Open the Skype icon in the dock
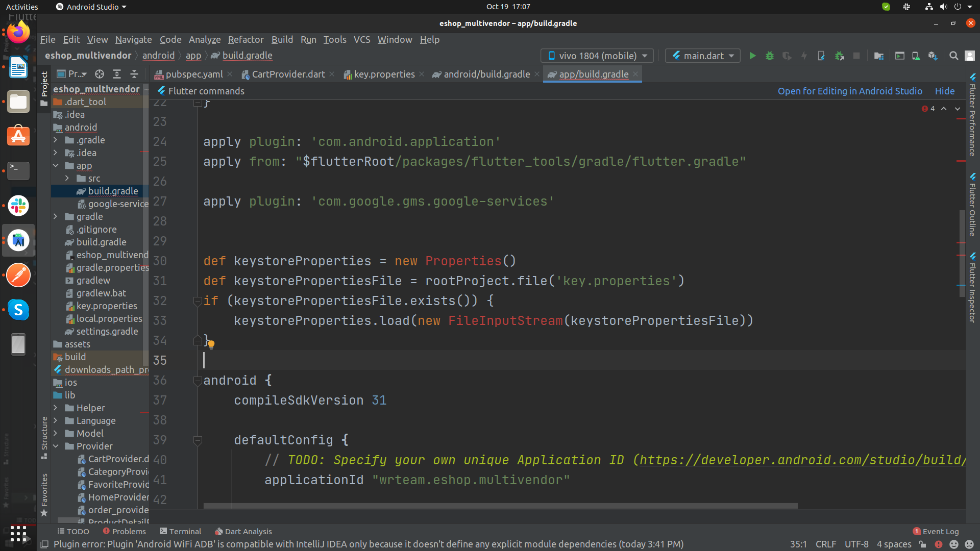Screen dimensions: 980x551 pyautogui.click(x=18, y=310)
